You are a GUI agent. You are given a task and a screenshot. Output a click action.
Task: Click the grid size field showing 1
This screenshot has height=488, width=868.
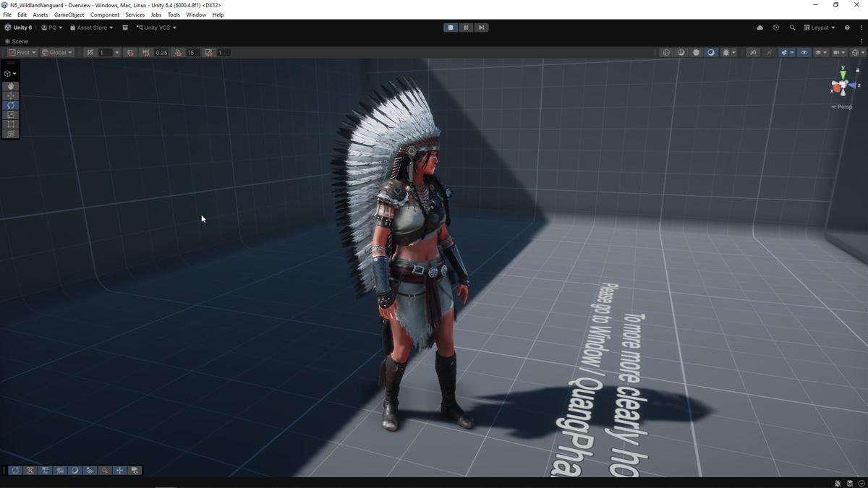point(105,52)
